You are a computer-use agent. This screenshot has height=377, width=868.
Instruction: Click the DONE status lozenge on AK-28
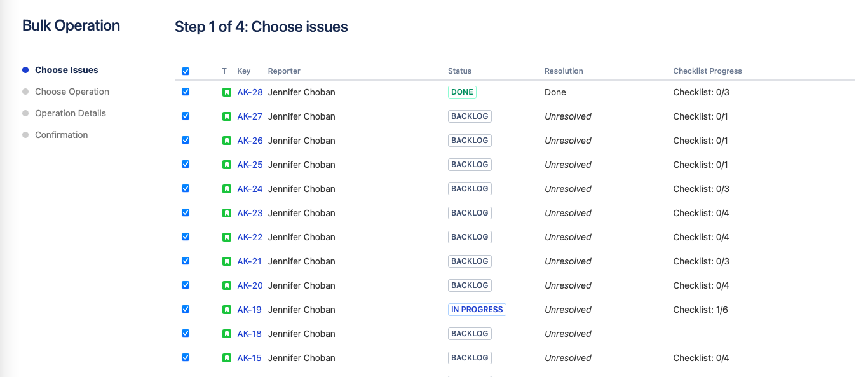coord(462,92)
